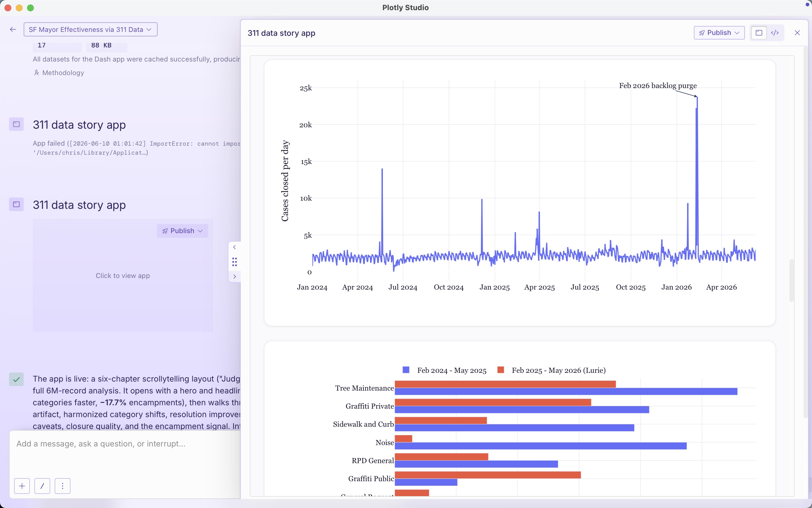
Task: Click the app is live summary message
Action: pos(136,402)
